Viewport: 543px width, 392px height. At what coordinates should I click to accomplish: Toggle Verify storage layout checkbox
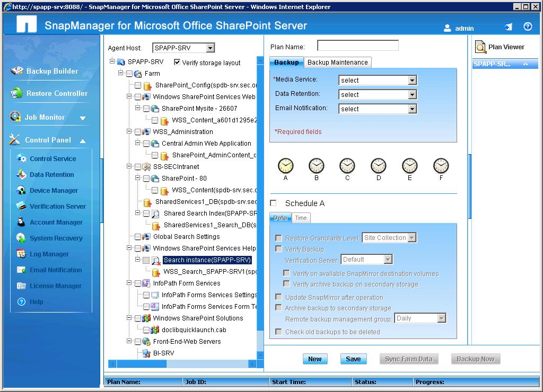177,62
